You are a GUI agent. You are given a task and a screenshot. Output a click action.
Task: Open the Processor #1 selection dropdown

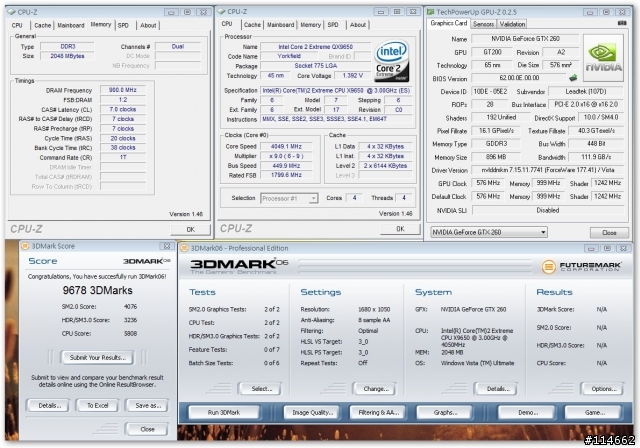(289, 198)
